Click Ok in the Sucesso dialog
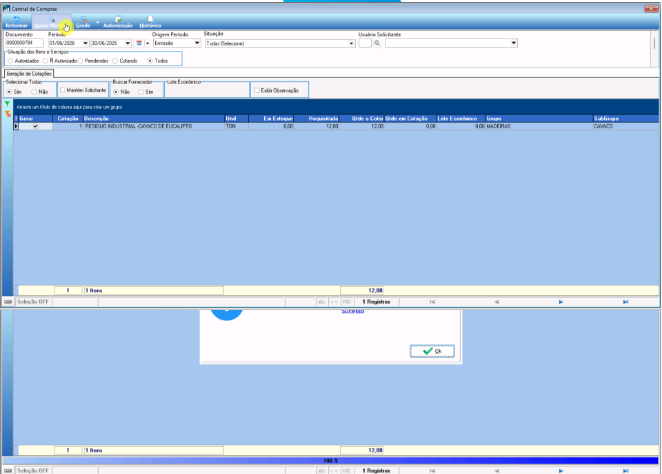662x474 pixels. (432, 351)
